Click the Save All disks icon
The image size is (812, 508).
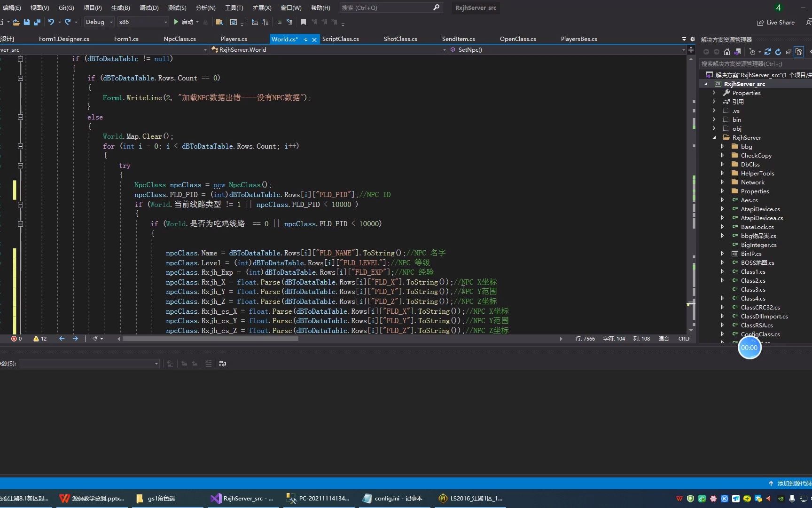point(37,22)
